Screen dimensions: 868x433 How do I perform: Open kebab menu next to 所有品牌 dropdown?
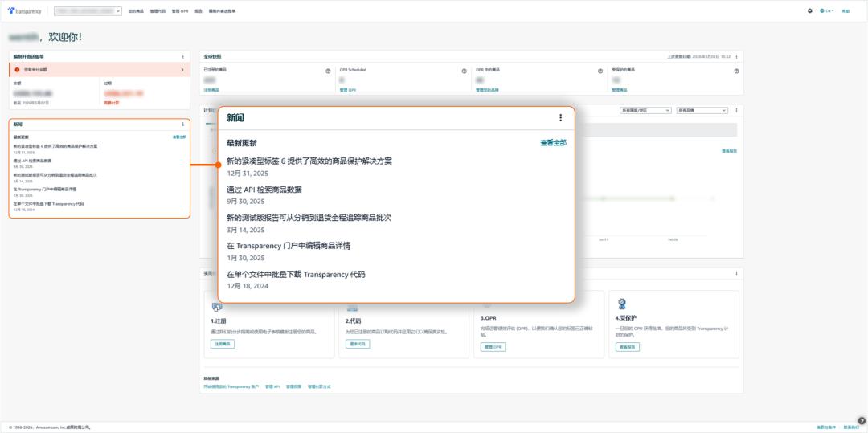tap(736, 110)
